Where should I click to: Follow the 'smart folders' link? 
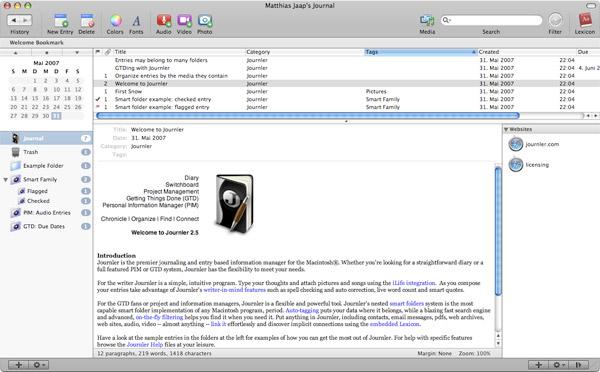(x=406, y=303)
